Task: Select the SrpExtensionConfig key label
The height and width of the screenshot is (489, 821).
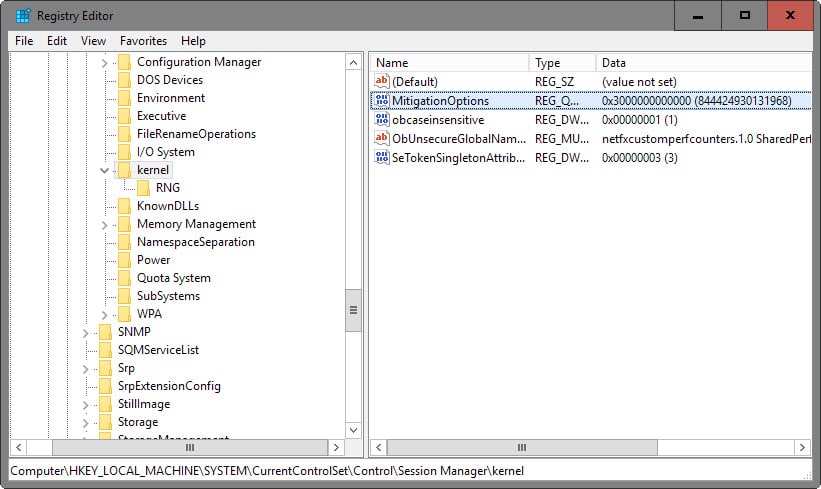Action: pyautogui.click(x=169, y=386)
